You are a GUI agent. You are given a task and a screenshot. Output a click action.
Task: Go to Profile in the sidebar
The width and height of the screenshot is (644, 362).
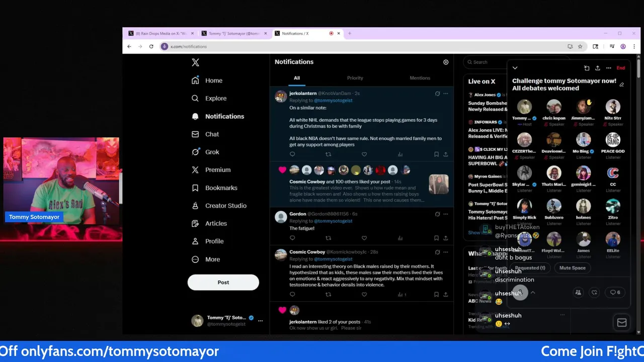(207, 241)
